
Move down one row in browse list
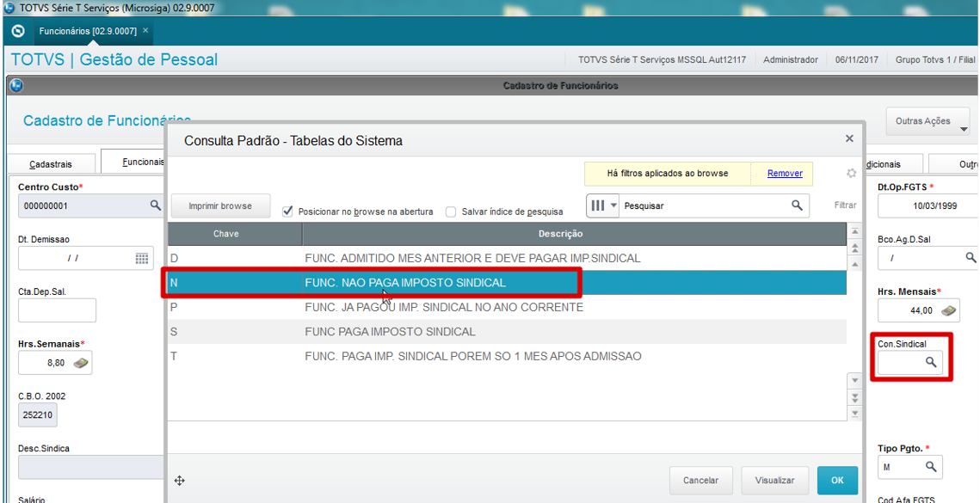coord(855,381)
